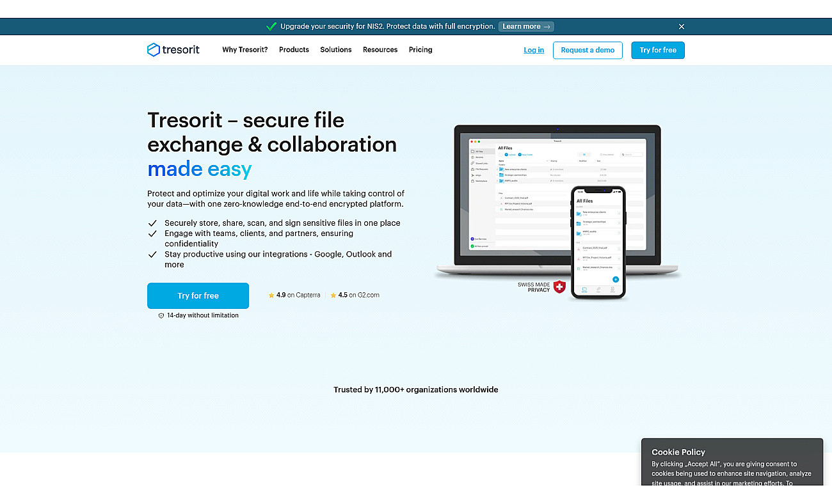Click the Swiss Made Privacy red shield badge
This screenshot has height=504, width=832.
[560, 287]
